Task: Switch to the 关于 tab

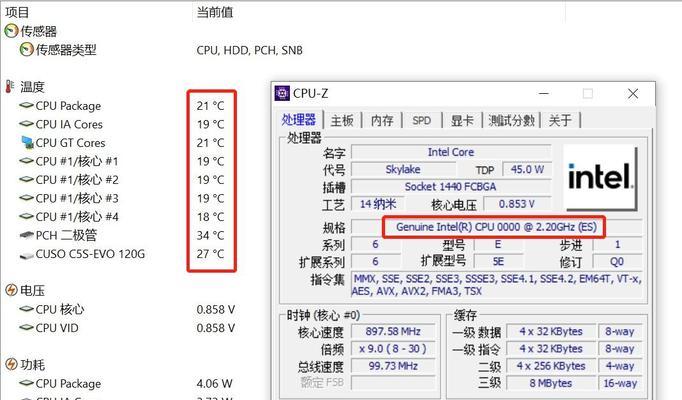Action: (560, 120)
